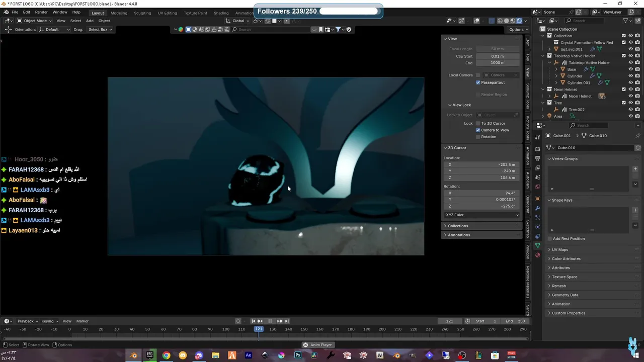Switch to material preview shading
This screenshot has height=362, width=644.
[513, 21]
